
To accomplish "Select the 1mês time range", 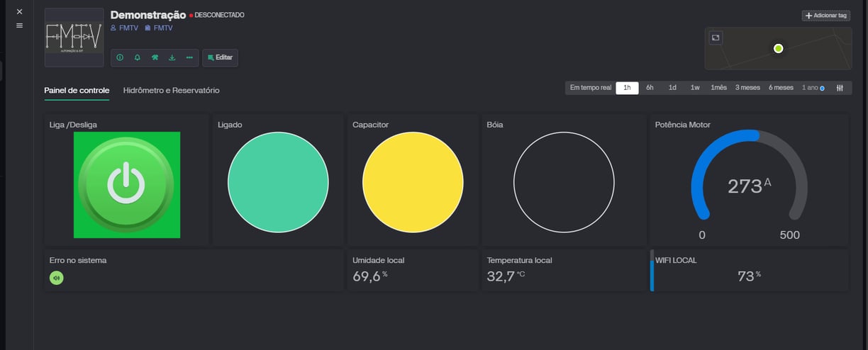I will (719, 88).
